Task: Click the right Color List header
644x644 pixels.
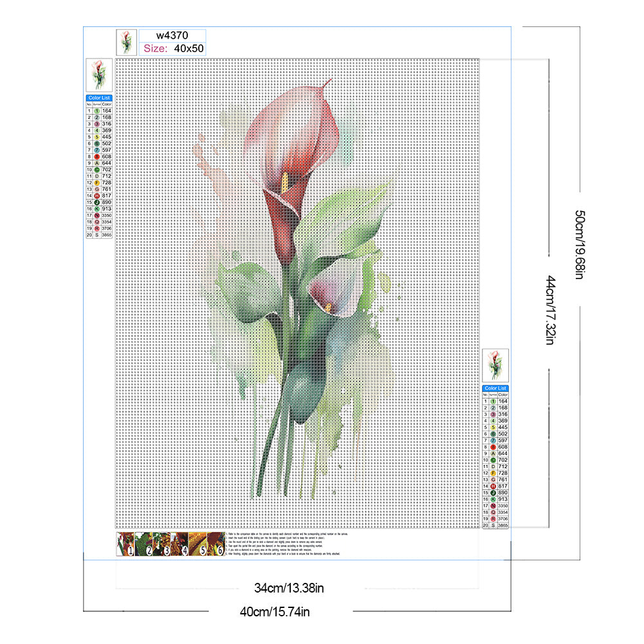Action: click(495, 389)
